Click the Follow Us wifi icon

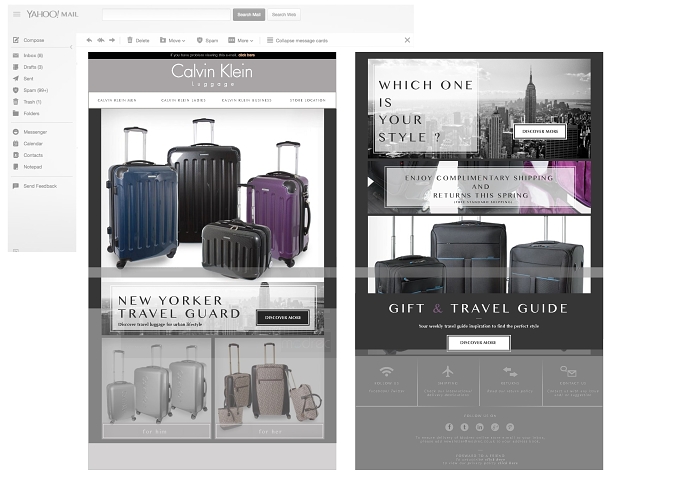point(386,372)
